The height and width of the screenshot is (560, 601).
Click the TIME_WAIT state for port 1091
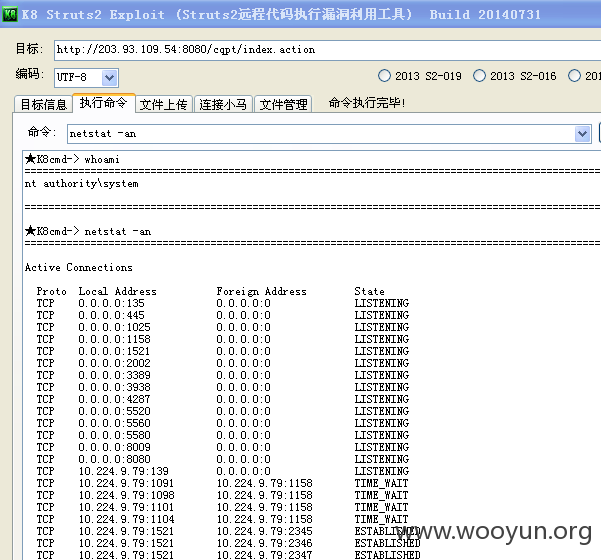coord(381,483)
